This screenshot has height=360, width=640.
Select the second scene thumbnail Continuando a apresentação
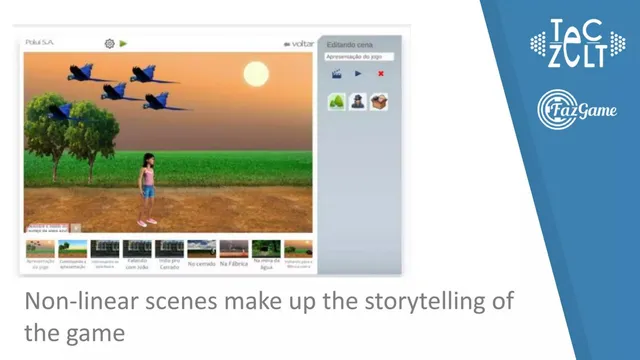73,249
